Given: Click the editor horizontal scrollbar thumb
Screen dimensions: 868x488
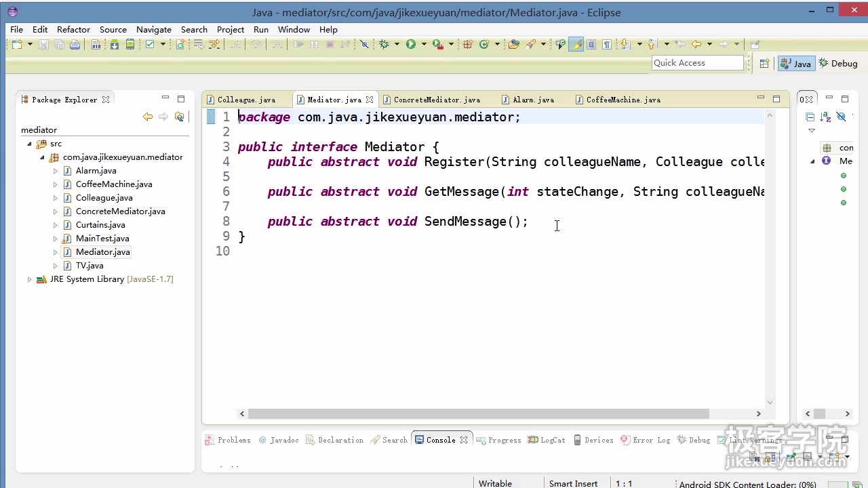Looking at the screenshot, I should point(478,413).
